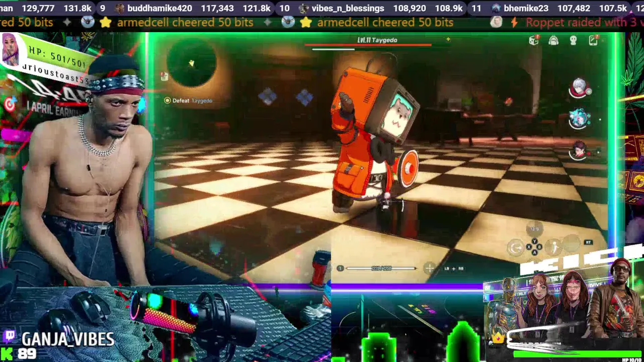Click the gold crown icon at bottom right
This screenshot has height=362, width=644.
499,338
